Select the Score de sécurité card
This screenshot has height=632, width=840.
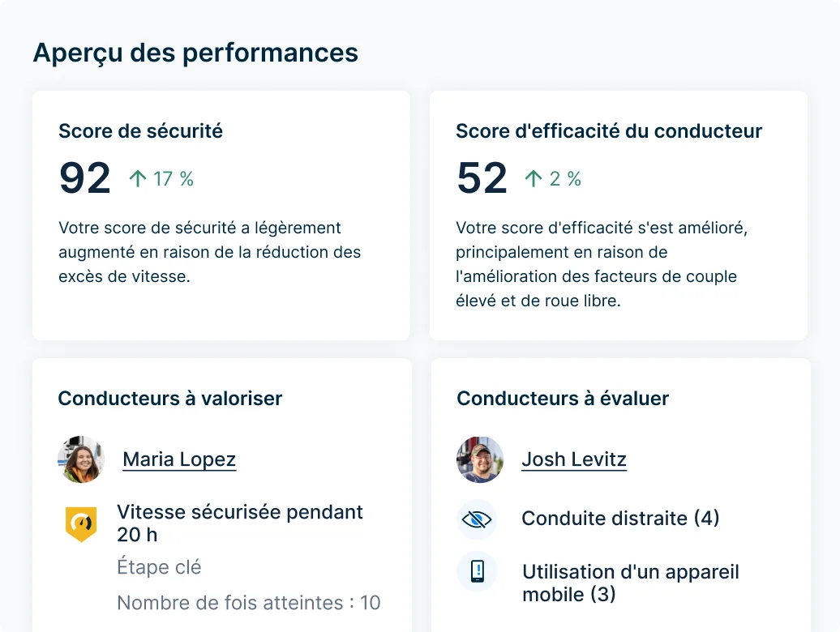click(221, 215)
